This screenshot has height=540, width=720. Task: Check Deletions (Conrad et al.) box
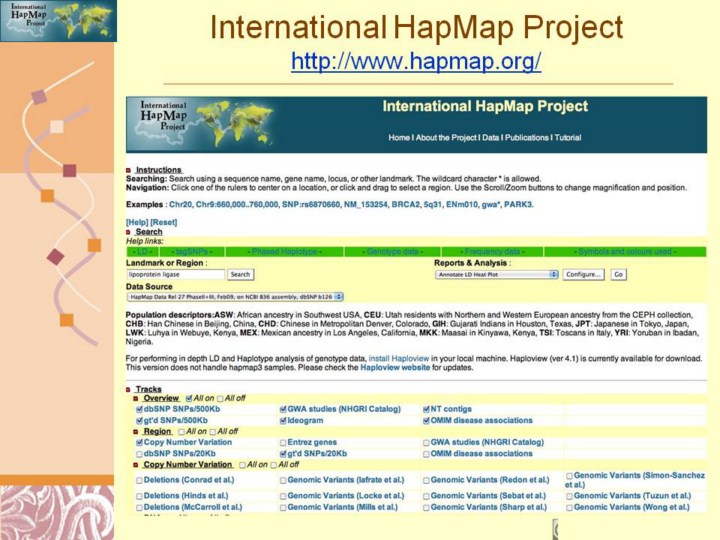coord(139,480)
